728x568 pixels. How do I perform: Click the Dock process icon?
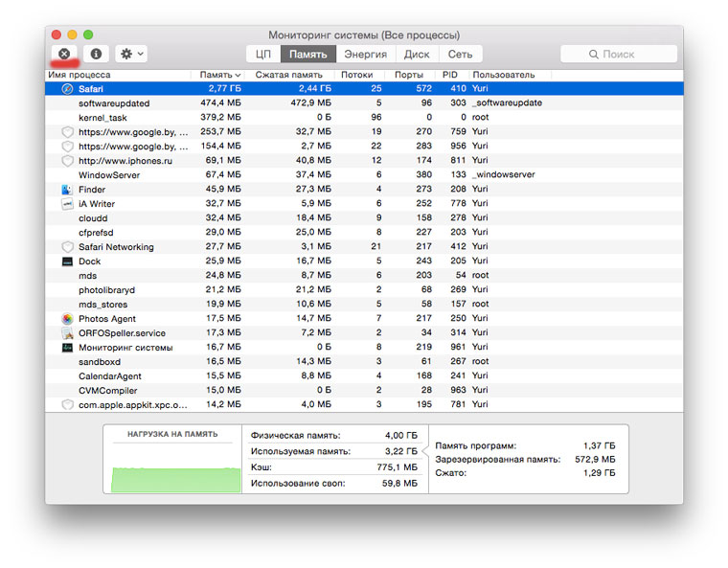pyautogui.click(x=67, y=261)
